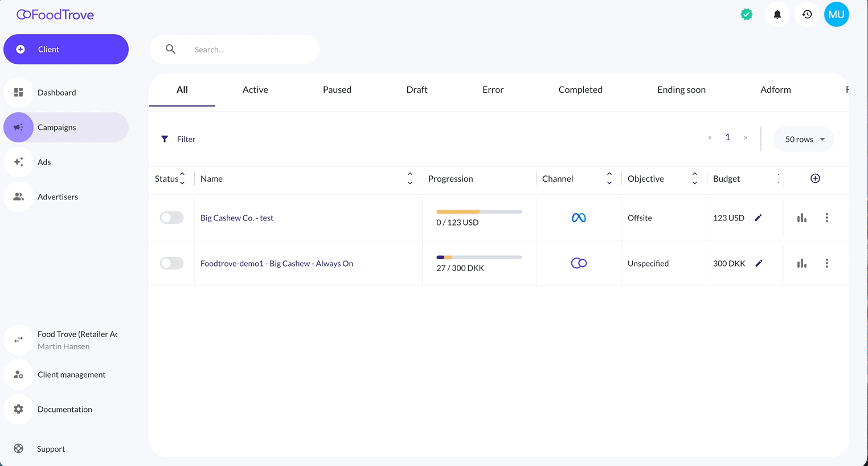This screenshot has height=466, width=868.
Task: Add a column with the plus icon
Action: click(x=815, y=178)
